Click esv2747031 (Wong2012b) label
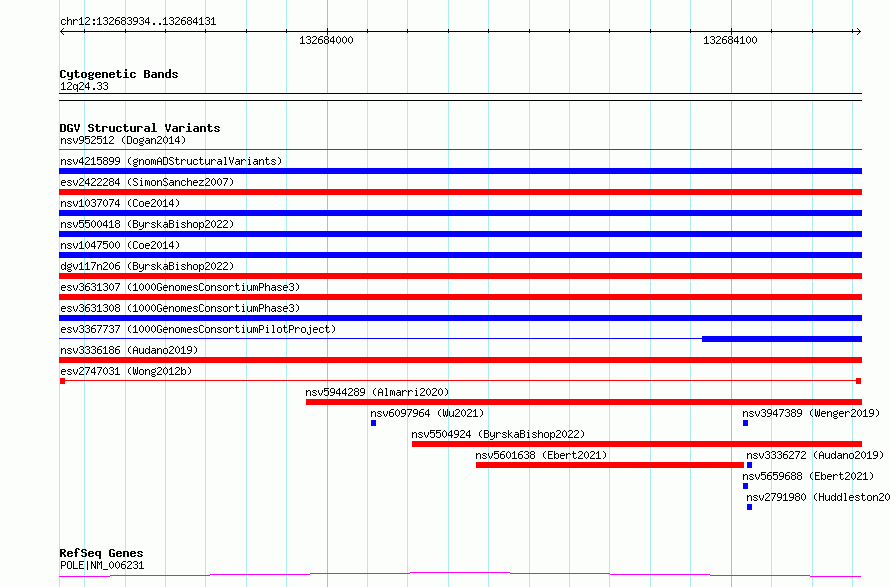The width and height of the screenshot is (890, 587). 126,371
